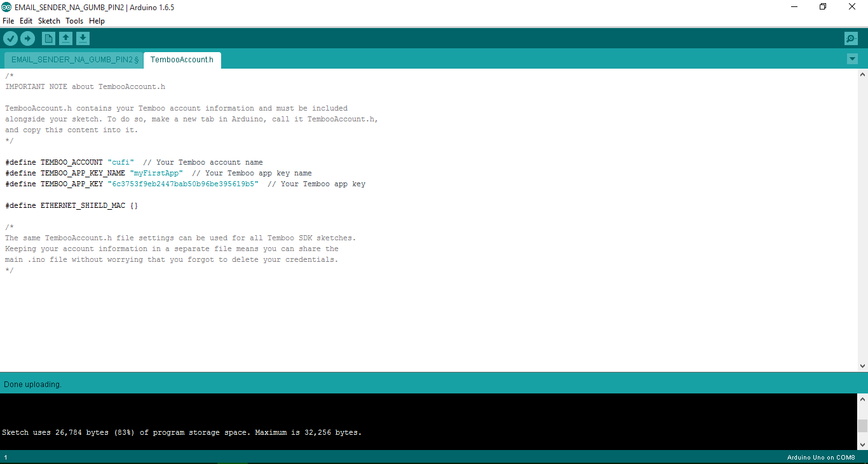Save the sketch with the Save icon

pos(83,39)
